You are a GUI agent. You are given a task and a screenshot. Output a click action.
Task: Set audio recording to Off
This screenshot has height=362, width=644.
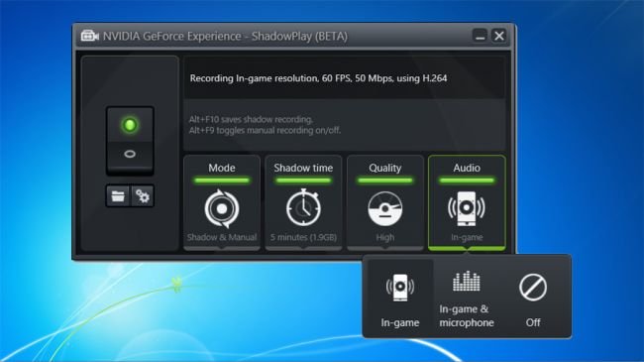click(533, 297)
